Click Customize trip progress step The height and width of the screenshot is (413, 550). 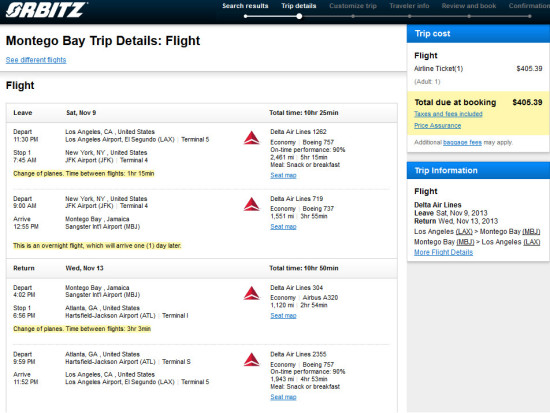pos(353,6)
